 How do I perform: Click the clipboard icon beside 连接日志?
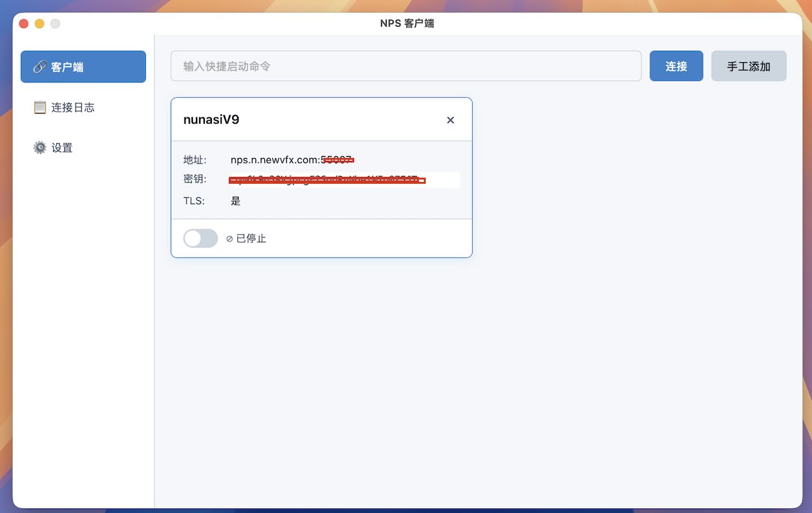pos(39,107)
